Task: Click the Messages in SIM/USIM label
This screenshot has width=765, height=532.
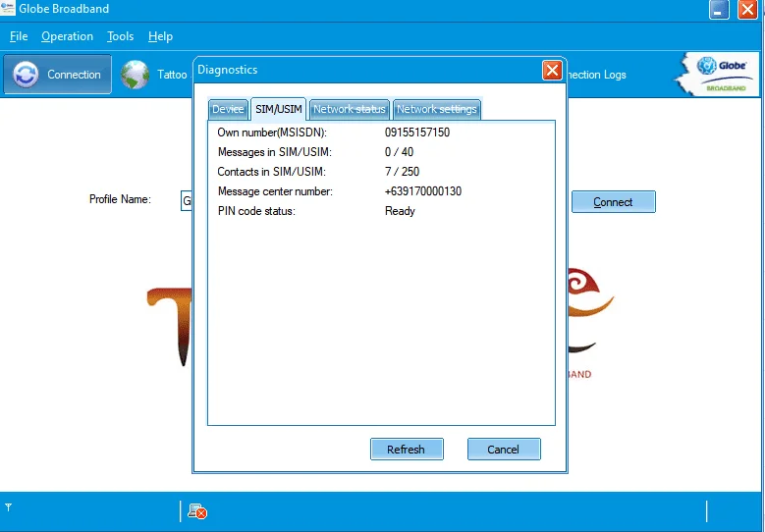Action: click(x=275, y=152)
